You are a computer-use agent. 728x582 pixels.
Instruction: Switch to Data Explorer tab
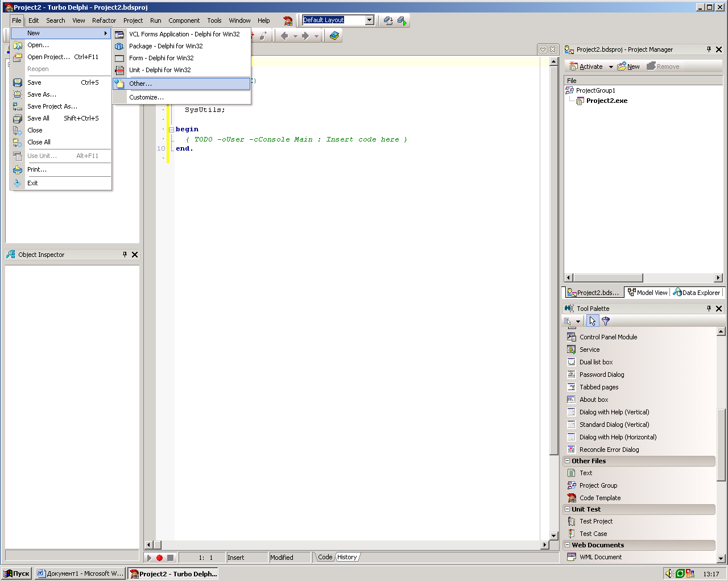coord(697,293)
